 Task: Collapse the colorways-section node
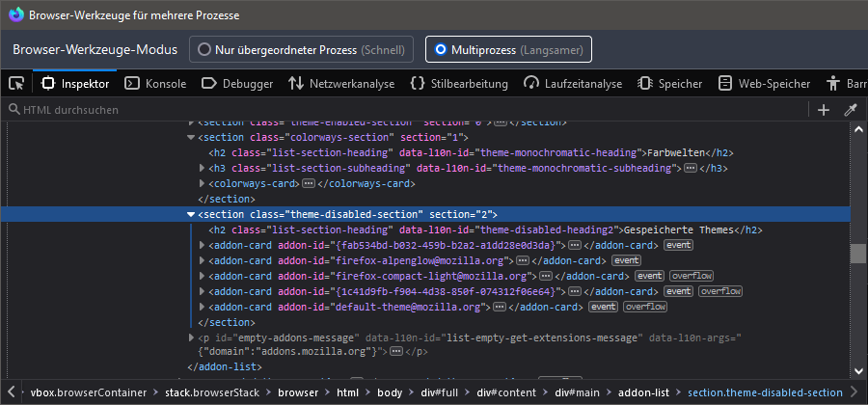[191, 137]
